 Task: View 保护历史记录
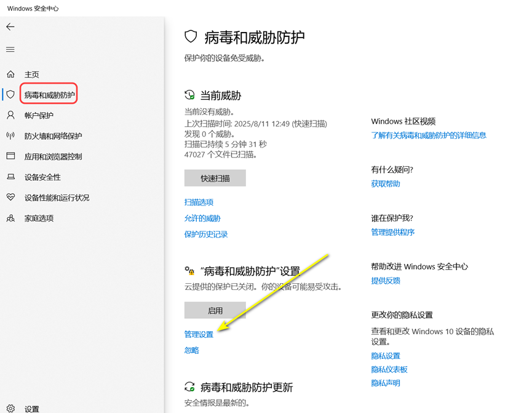tap(206, 234)
